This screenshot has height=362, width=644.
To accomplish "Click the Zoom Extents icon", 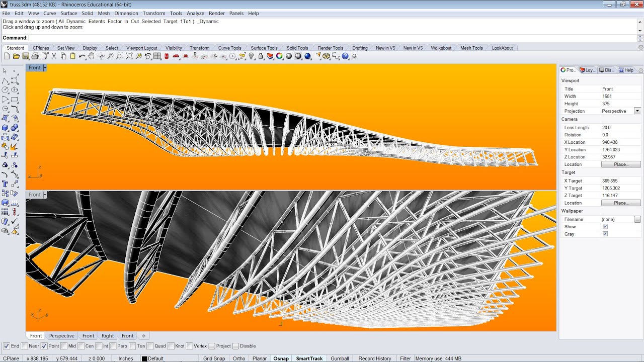I will (x=129, y=56).
